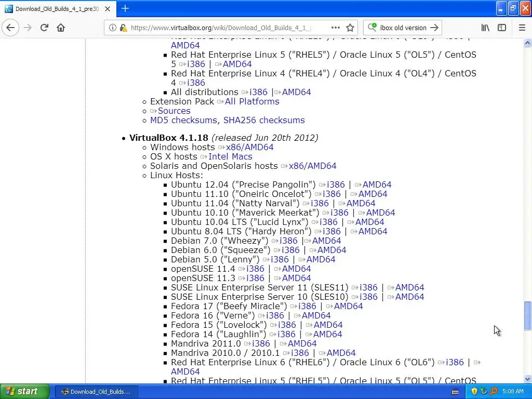The width and height of the screenshot is (532, 399).
Task: Click the security shield tray icon
Action: pos(474,391)
